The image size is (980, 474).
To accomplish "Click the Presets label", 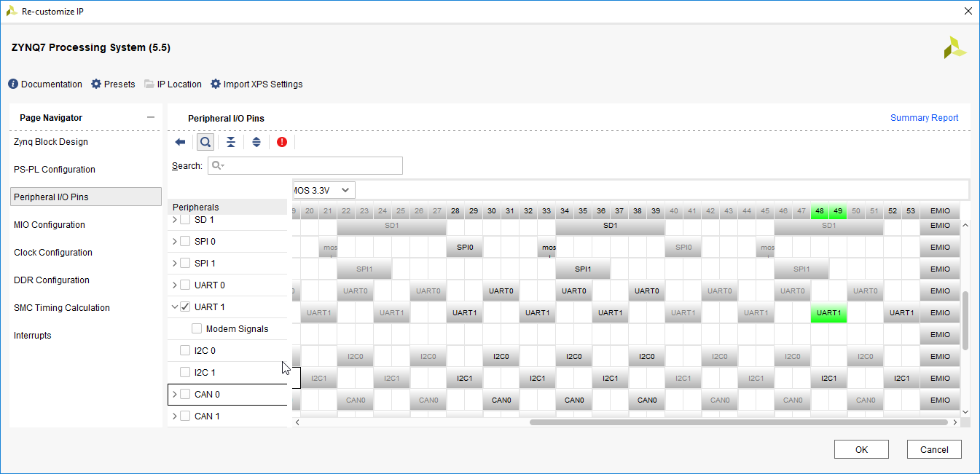I will 119,84.
